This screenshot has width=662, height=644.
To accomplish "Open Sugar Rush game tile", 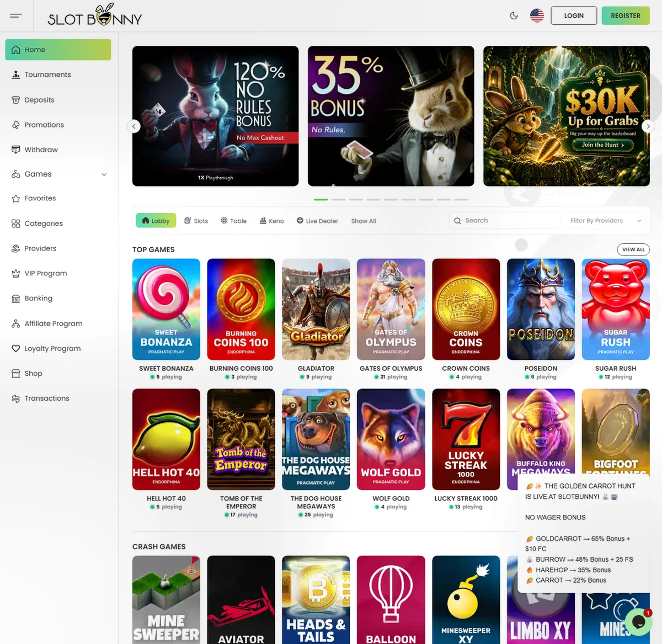I will (x=616, y=310).
